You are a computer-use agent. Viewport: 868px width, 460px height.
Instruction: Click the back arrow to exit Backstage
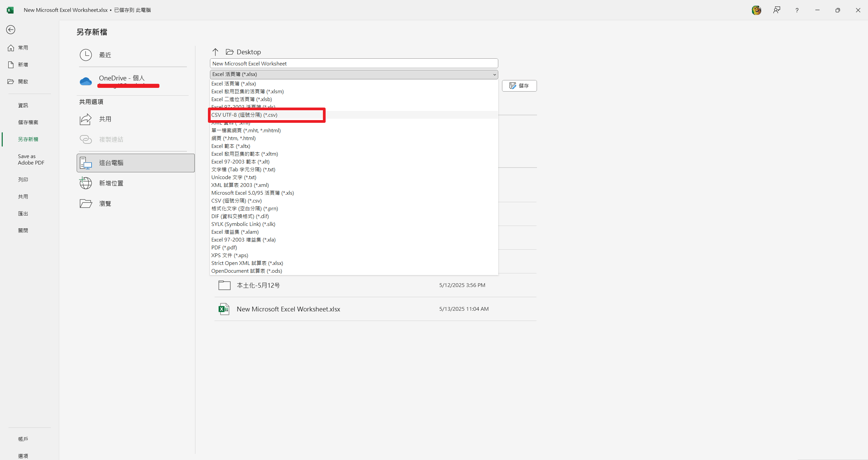(11, 30)
